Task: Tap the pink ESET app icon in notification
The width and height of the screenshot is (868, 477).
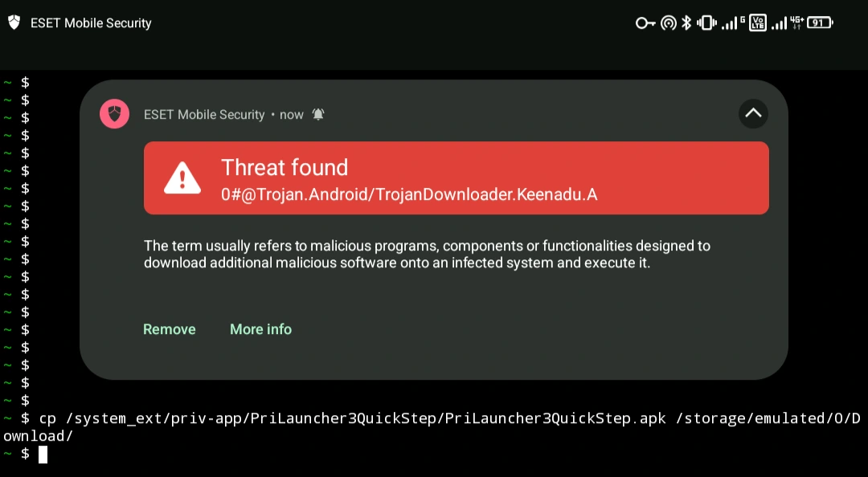Action: click(115, 114)
